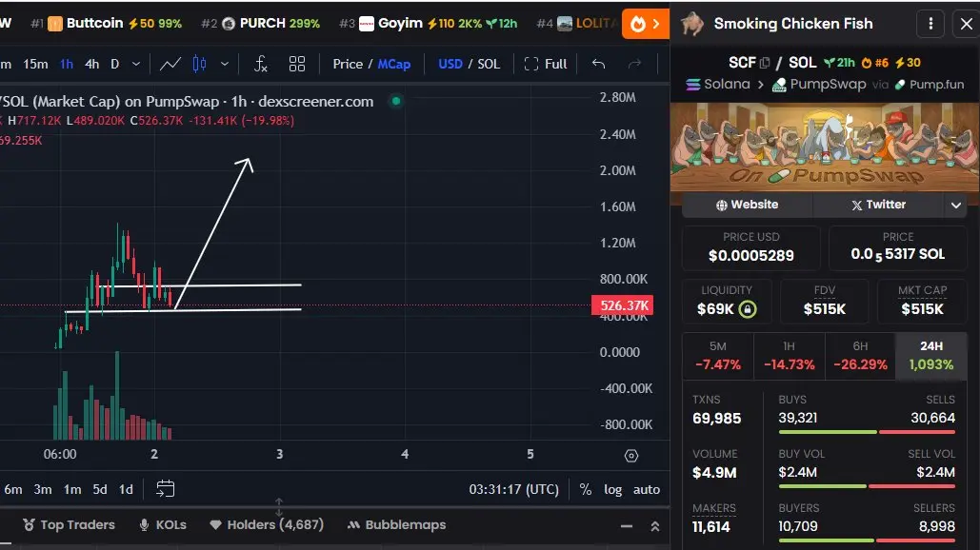
Task: Expand more timeframes dropdown
Action: tap(136, 64)
